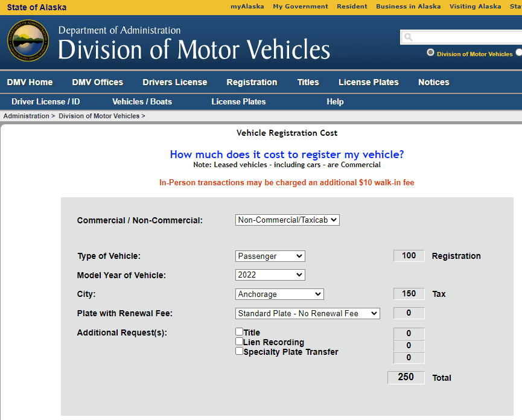
Task: Open the Commercial / Non-Commercial dropdown
Action: click(287, 220)
